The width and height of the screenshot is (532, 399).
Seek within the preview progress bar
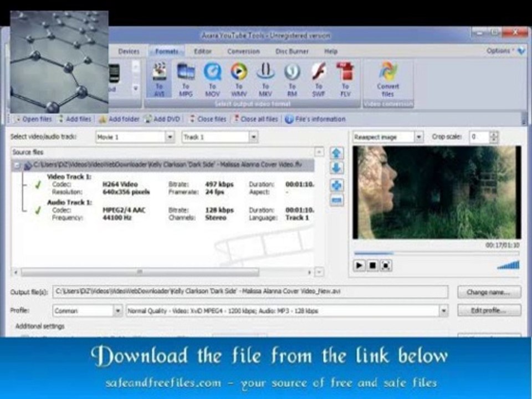coord(437,253)
